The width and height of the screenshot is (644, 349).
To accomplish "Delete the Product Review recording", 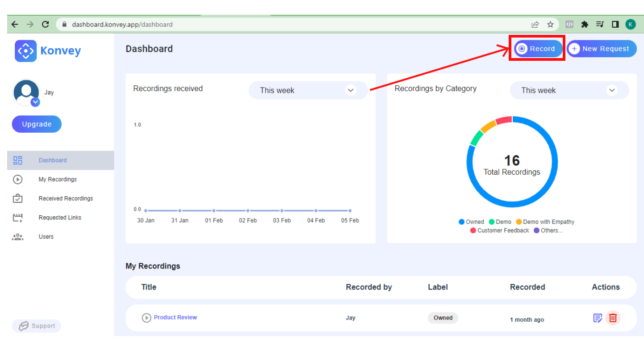I will 613,318.
